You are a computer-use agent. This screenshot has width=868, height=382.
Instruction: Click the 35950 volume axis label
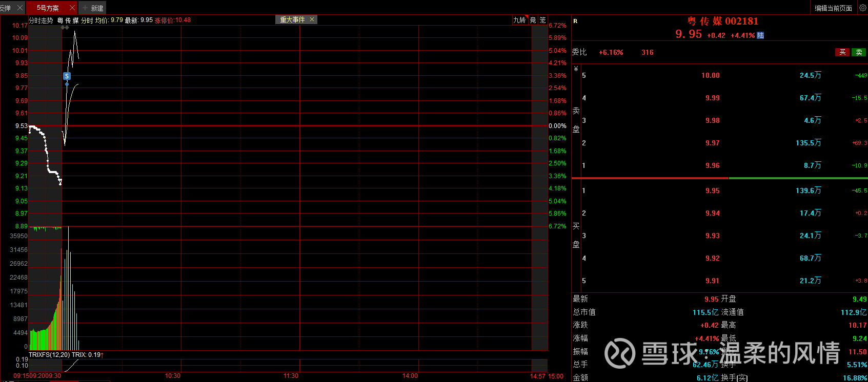[19, 236]
